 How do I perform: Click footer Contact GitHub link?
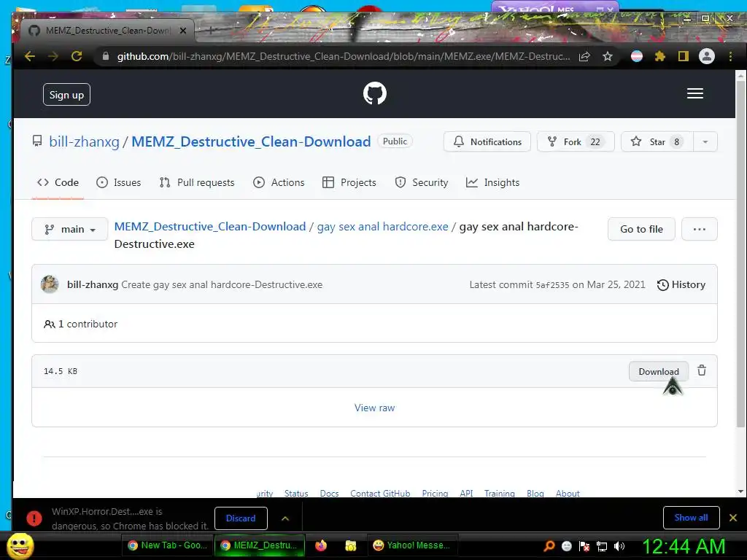pos(380,494)
